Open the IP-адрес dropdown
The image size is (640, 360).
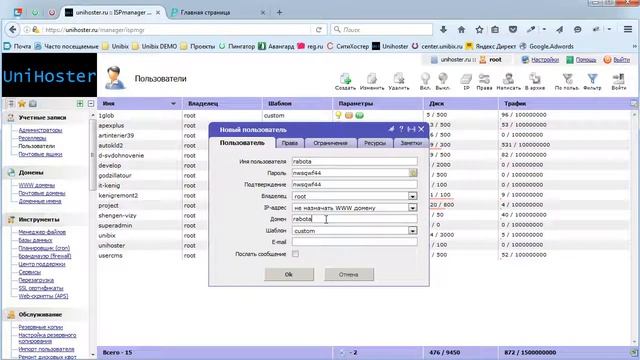413,208
